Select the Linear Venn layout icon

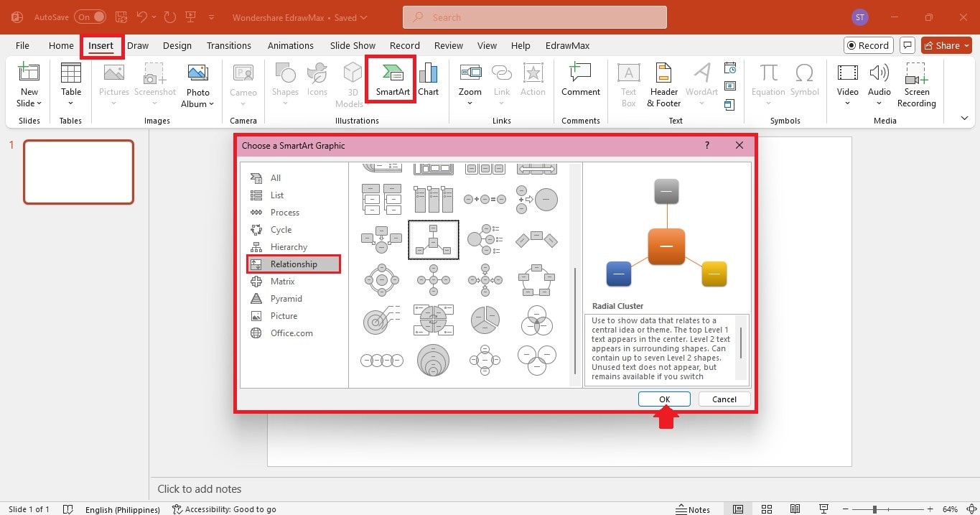click(382, 360)
